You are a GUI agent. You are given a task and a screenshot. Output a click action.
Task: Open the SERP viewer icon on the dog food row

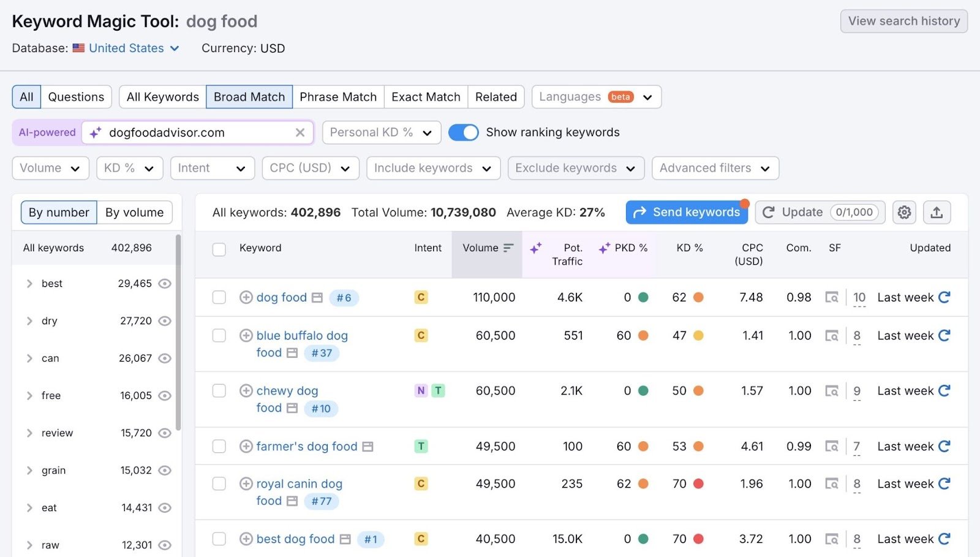coord(832,297)
